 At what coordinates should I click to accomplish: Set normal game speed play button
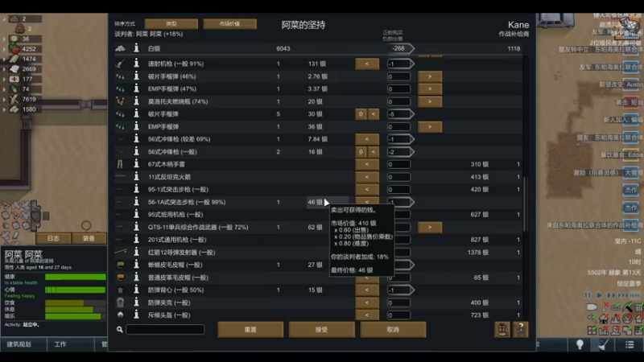599,295
